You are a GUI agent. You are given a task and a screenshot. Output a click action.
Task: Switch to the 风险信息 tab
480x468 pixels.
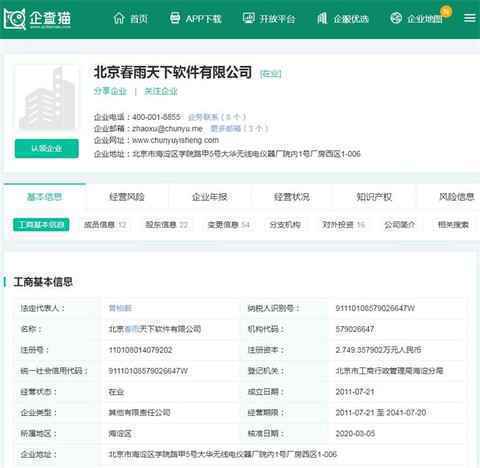456,197
